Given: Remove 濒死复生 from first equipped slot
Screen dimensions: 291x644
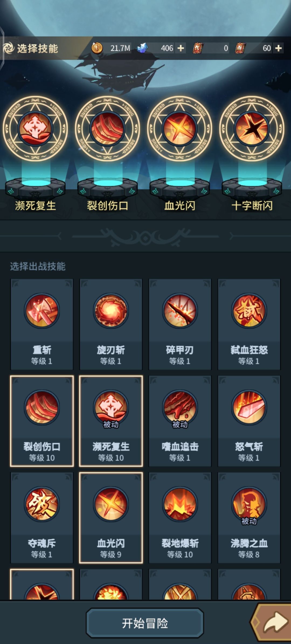Looking at the screenshot, I should click(x=36, y=129).
